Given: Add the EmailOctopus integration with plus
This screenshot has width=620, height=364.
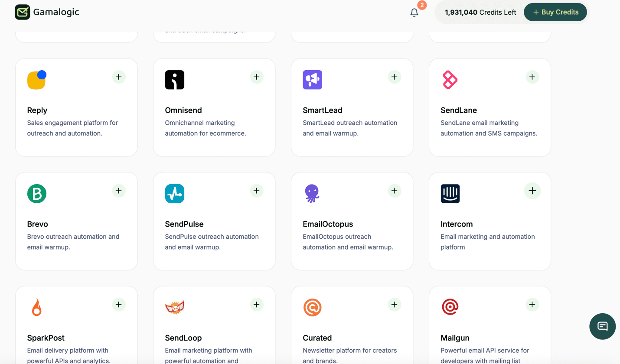Looking at the screenshot, I should [x=394, y=191].
